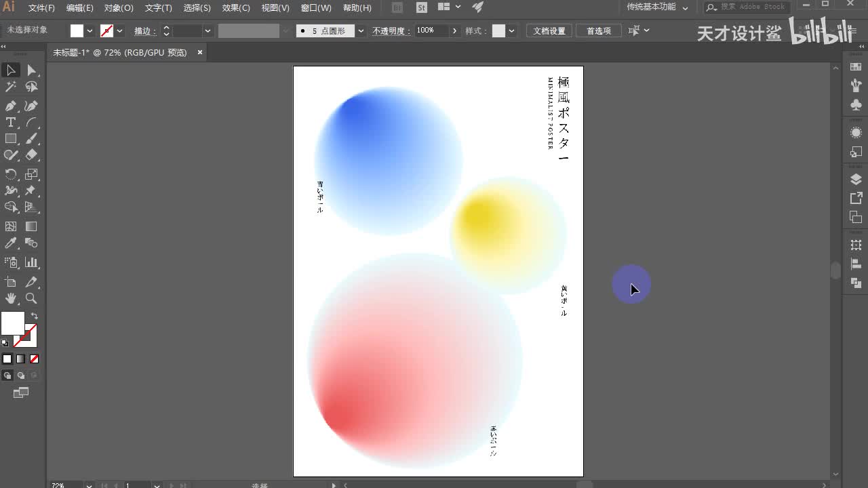Expand opacity 100% slider arrow
This screenshot has height=488, width=868.
454,30
